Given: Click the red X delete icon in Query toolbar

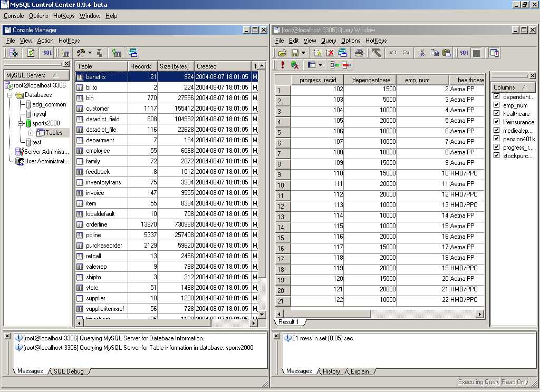Looking at the screenshot, I should (x=330, y=53).
